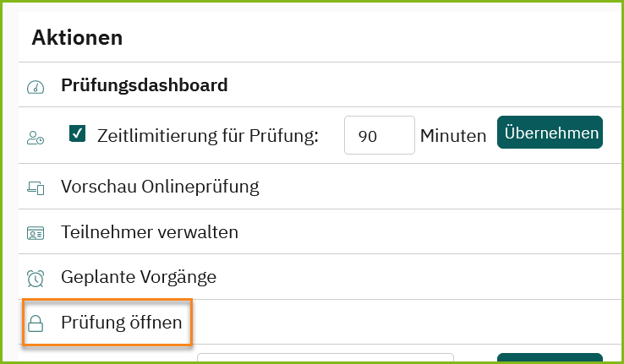Viewport: 624px width, 364px height.
Task: Click the ID card participants icon
Action: pyautogui.click(x=36, y=233)
